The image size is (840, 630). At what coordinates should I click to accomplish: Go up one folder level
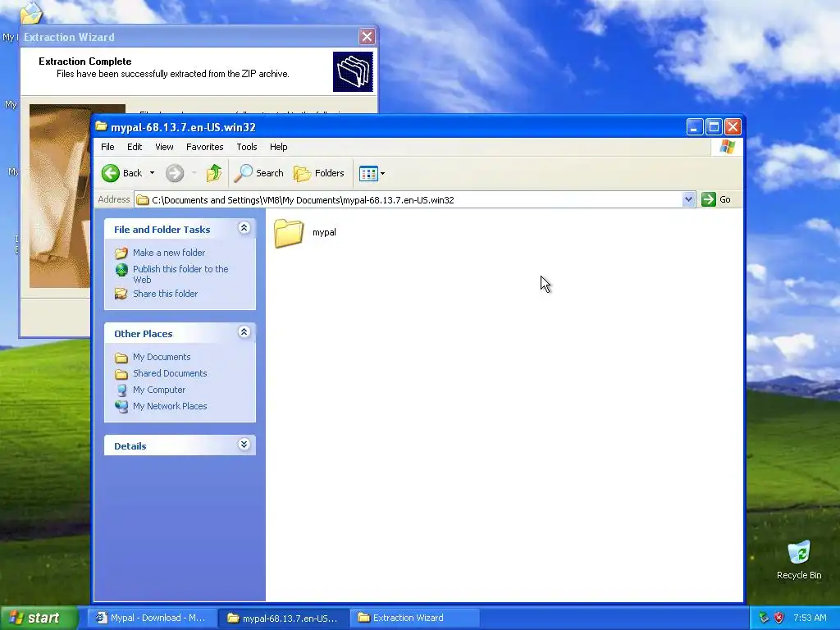[214, 173]
